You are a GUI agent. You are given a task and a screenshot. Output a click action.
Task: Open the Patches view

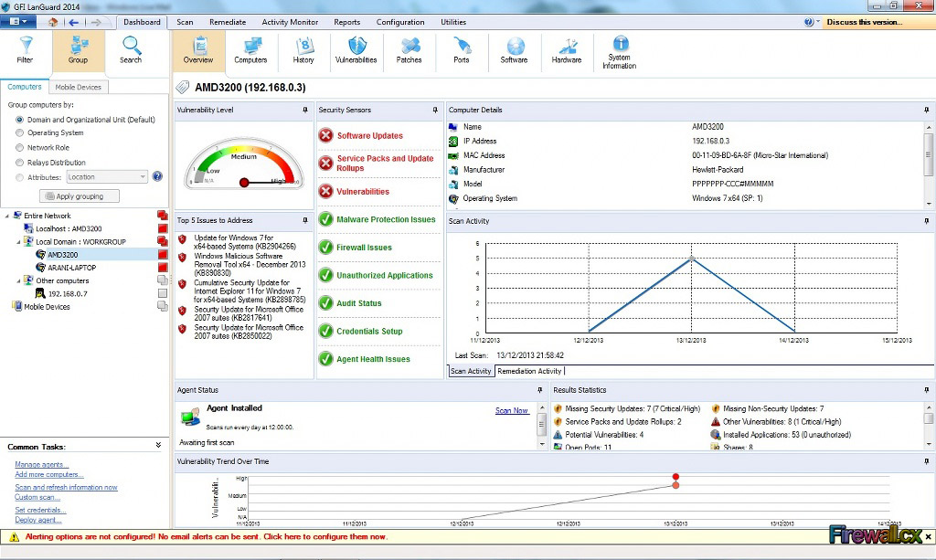coord(409,50)
